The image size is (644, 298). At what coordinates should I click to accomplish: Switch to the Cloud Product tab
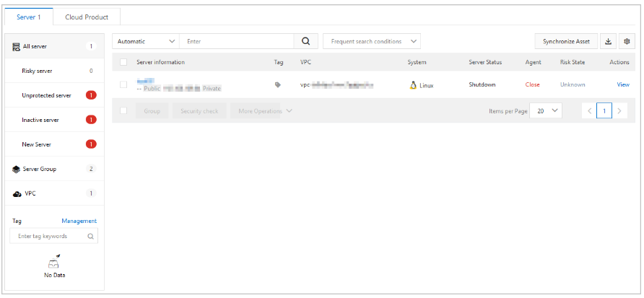87,17
